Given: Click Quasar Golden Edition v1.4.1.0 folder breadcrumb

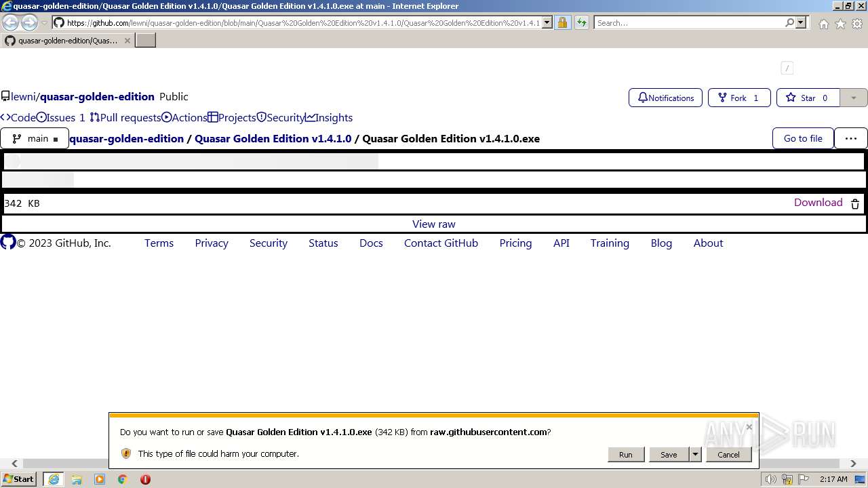Looking at the screenshot, I should tap(273, 138).
